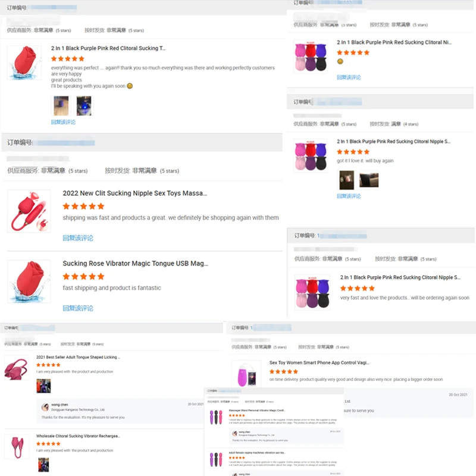Open the first photo in the 'got it I love it' review
476x476 pixels.
(x=346, y=180)
